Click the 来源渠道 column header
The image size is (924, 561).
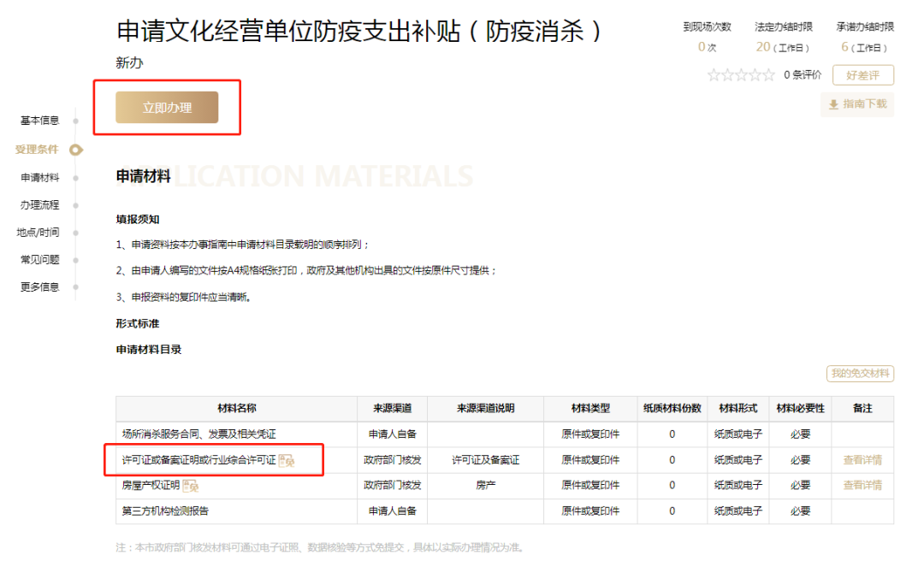pos(392,409)
